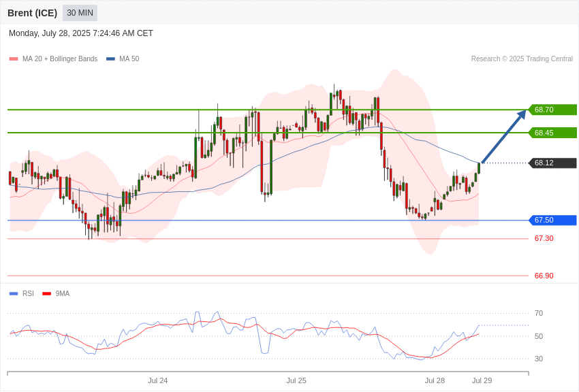Image resolution: width=579 pixels, height=392 pixels.
Task: Click the 68.12 current price tag
Action: click(552, 163)
